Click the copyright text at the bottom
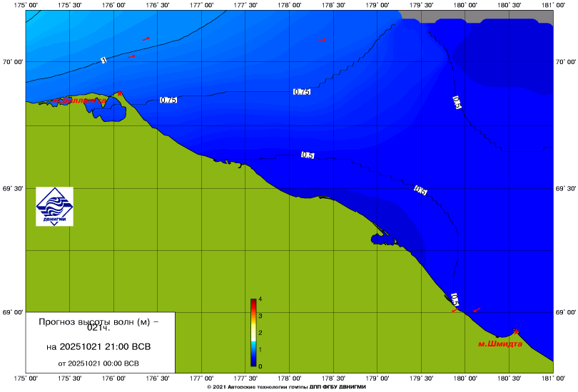Image resolution: width=578 pixels, height=392 pixels. coord(285,387)
